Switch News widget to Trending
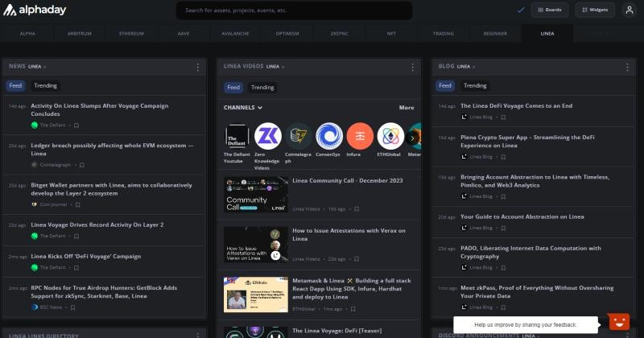 (x=45, y=85)
